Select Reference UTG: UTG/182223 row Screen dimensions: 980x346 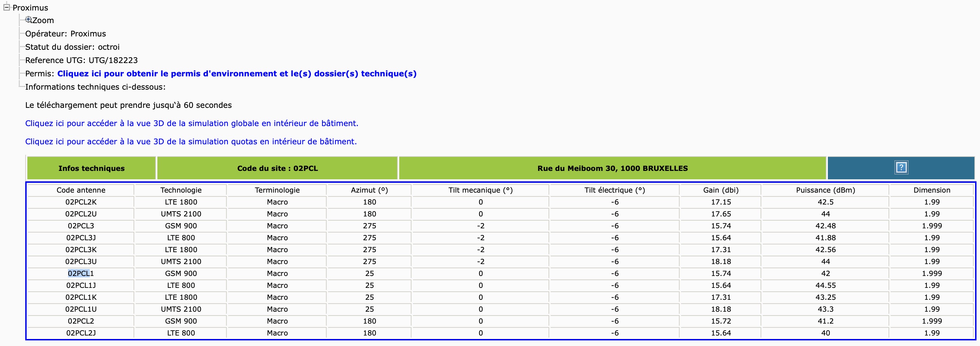click(81, 61)
